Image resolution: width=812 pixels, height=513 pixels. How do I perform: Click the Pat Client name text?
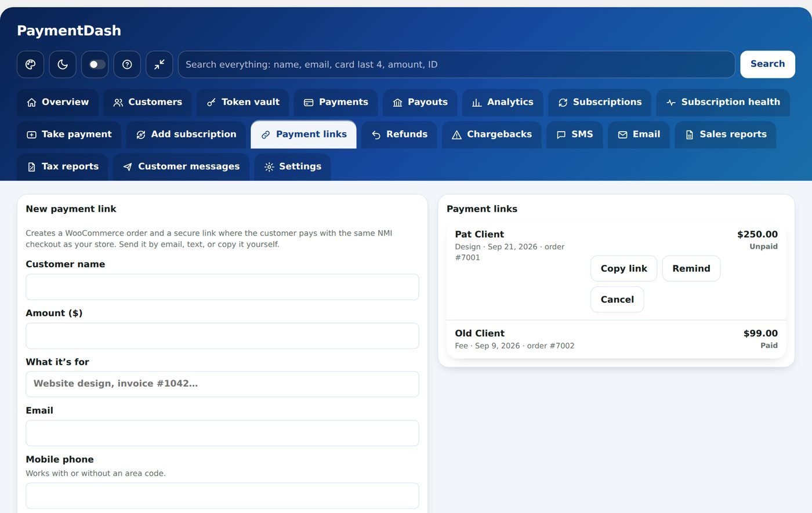[480, 234]
